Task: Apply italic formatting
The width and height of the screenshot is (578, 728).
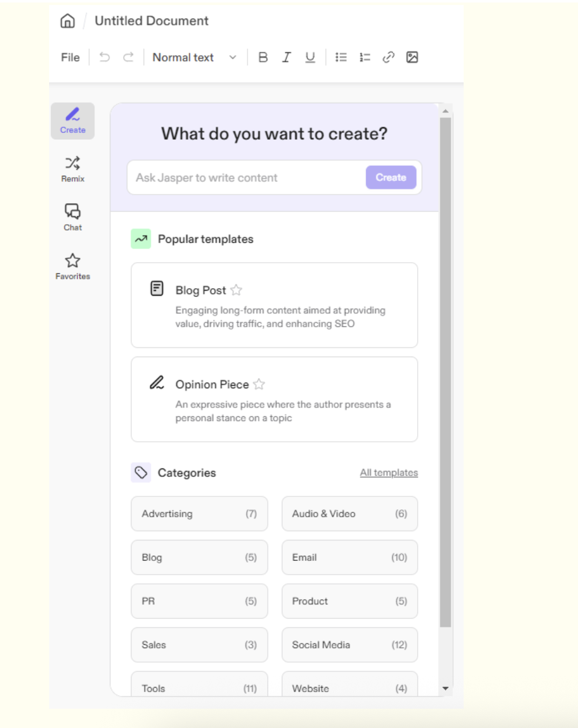Action: click(286, 57)
